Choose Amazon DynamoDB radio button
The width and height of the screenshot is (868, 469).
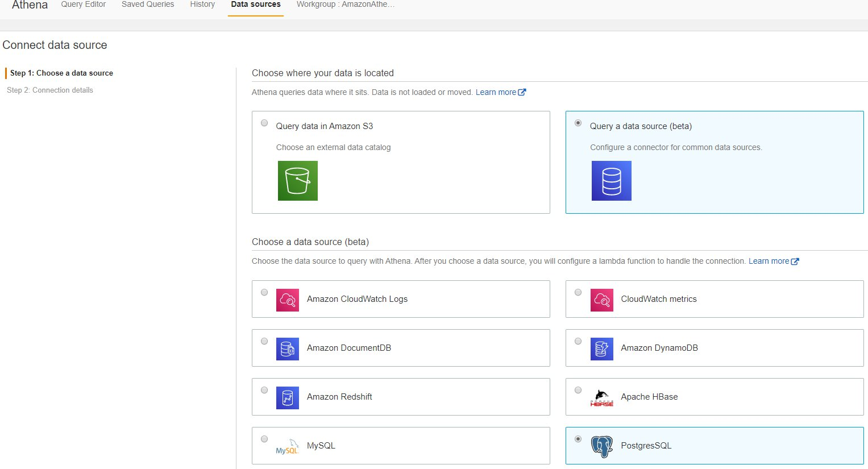(x=578, y=341)
